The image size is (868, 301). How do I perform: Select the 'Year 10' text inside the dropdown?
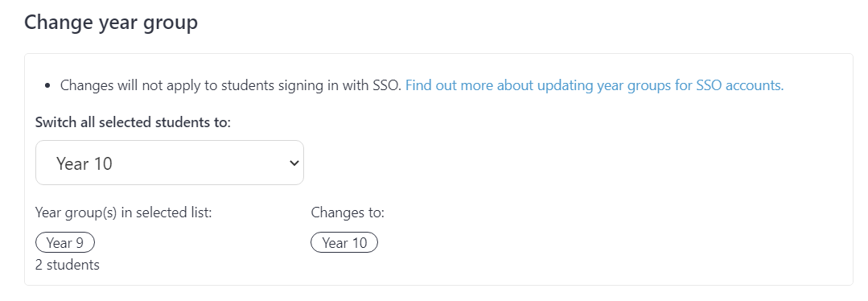click(x=84, y=163)
